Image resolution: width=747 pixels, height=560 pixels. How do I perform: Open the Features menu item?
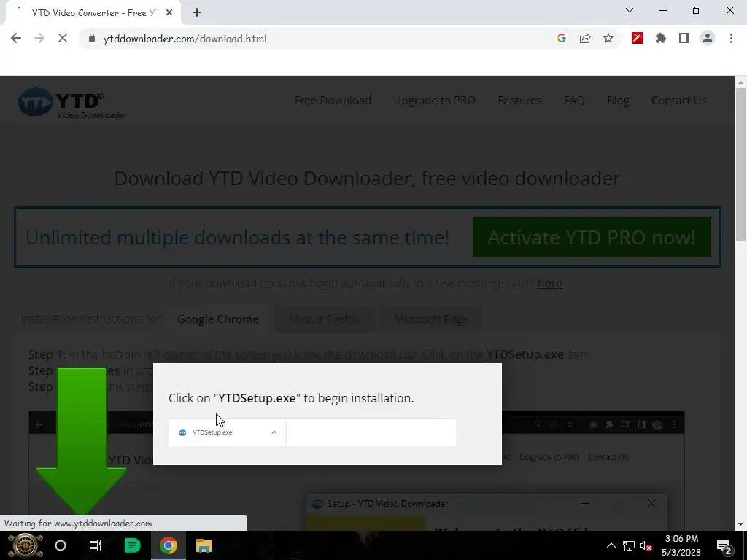tap(519, 101)
